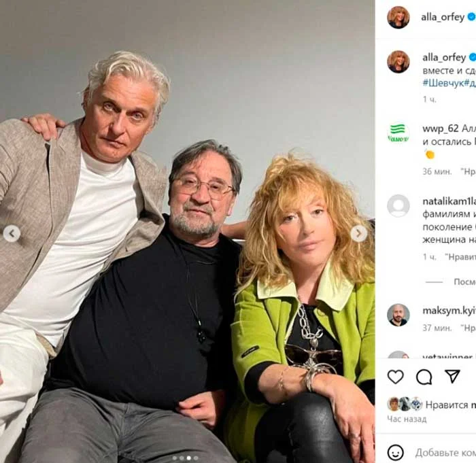Click the alla_orfey username in header

[443, 17]
